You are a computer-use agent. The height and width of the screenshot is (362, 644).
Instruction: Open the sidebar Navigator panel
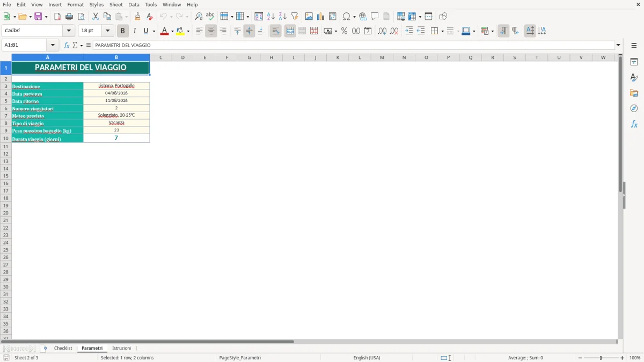coord(634,108)
